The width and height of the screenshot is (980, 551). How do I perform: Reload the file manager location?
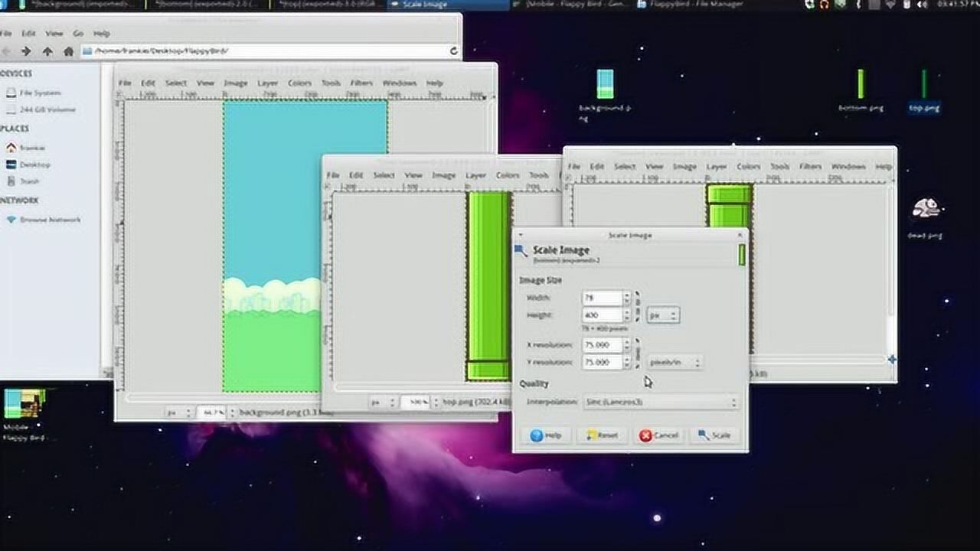453,51
